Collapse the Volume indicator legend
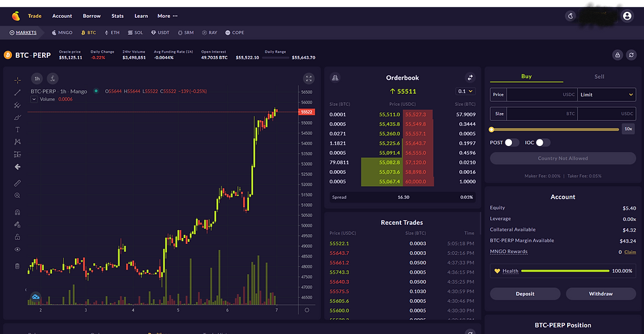Screen dimensions: 644x334 pos(34,99)
